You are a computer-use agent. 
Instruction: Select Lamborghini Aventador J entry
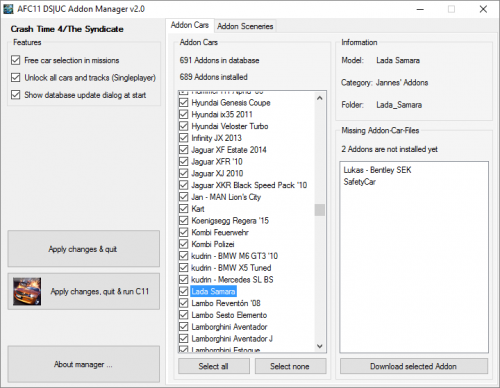click(x=232, y=339)
